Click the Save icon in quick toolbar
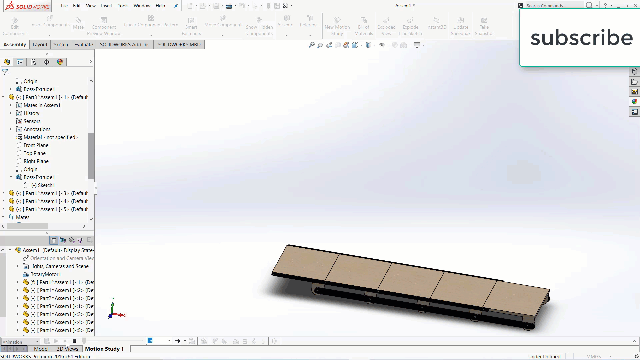640x360 pixels. click(216, 6)
